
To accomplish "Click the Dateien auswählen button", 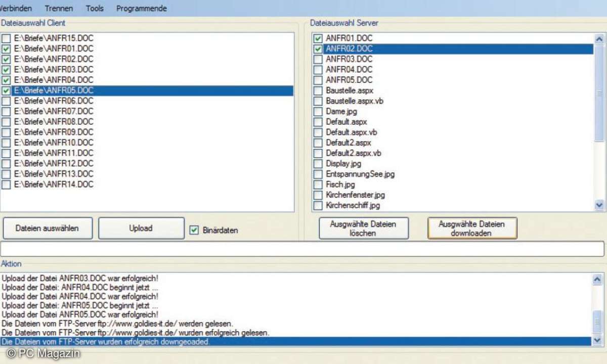I will 47,229.
